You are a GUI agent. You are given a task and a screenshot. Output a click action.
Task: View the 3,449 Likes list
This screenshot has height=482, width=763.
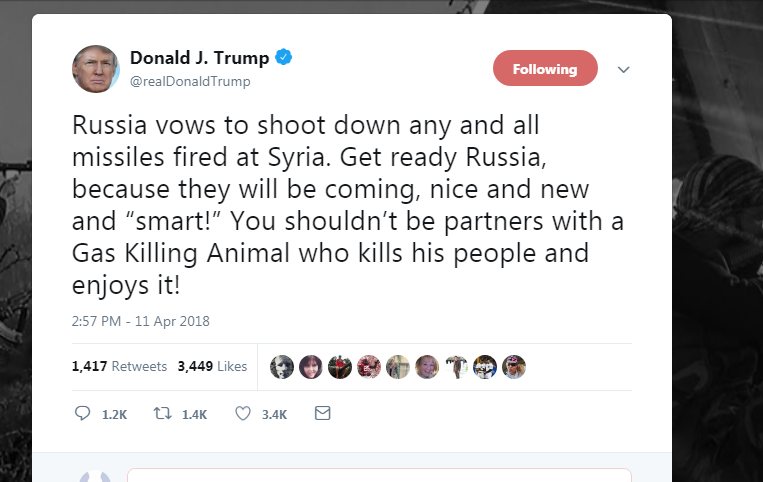coord(212,366)
